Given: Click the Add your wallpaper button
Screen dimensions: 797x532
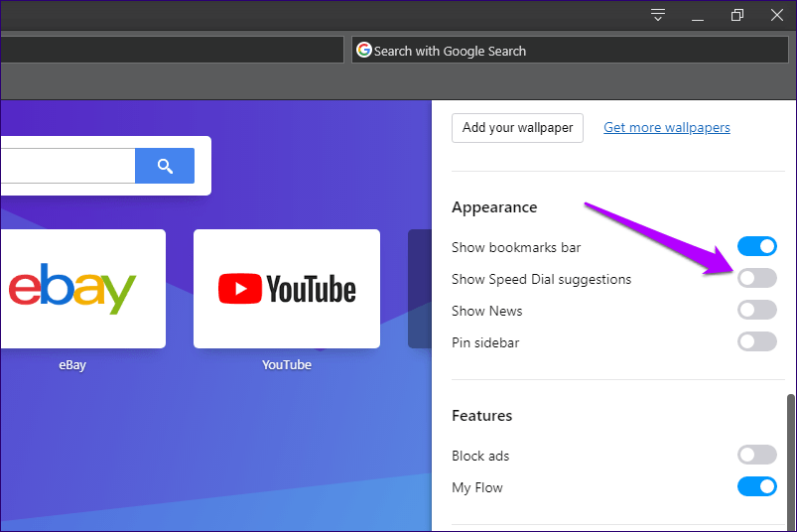Looking at the screenshot, I should click(x=517, y=127).
